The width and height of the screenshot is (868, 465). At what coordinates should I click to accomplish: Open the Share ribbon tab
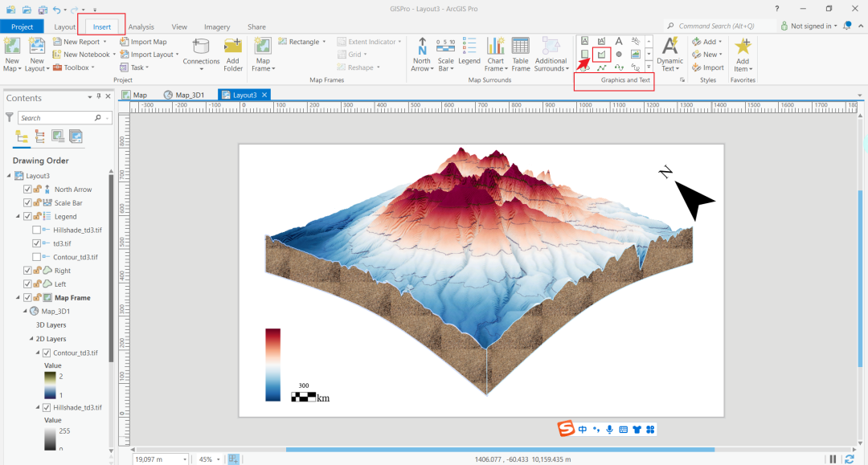[256, 27]
